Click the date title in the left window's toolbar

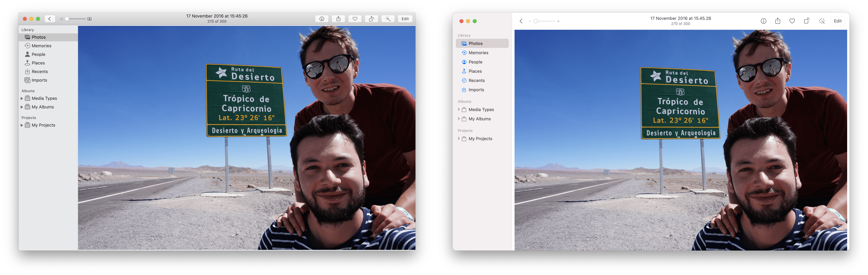(x=217, y=16)
